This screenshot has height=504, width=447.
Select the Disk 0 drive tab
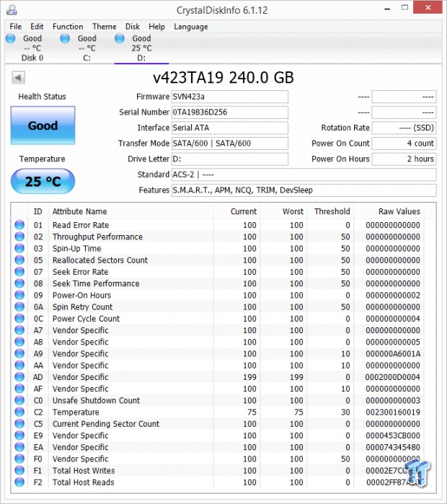(32, 48)
